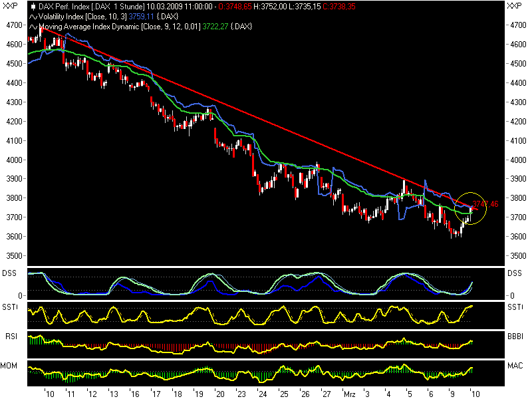This screenshot has height=399, width=532.
Task: Click the 3600 mark on the right price axis
Action: coord(519,237)
